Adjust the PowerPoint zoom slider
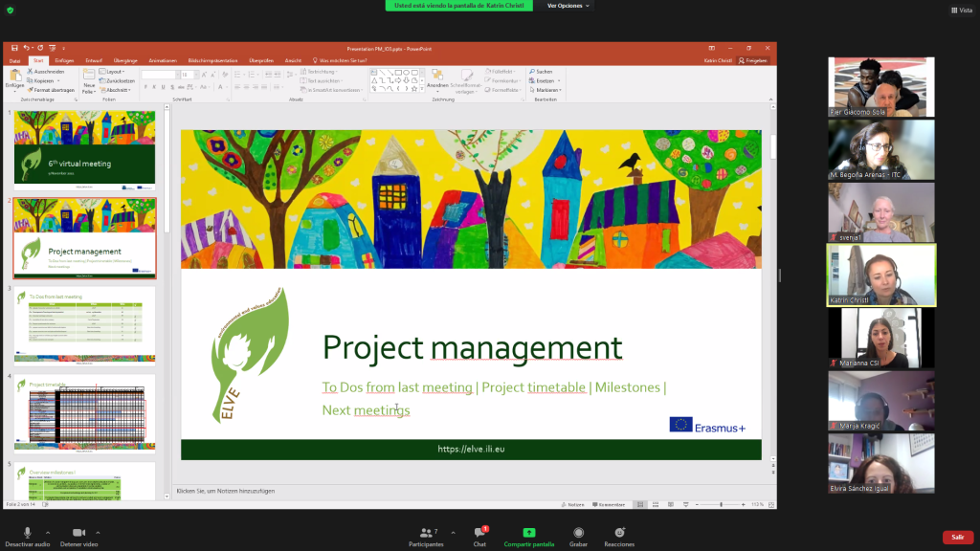Image resolution: width=980 pixels, height=551 pixels. [721, 504]
